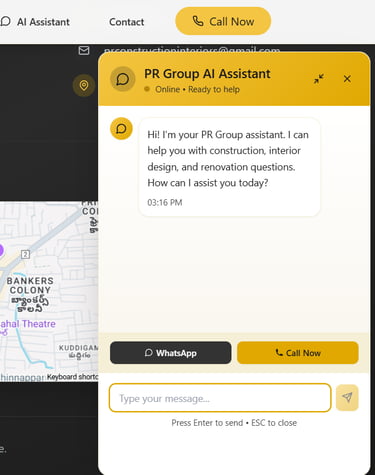Click the Theatre place label on the map

coord(27,324)
